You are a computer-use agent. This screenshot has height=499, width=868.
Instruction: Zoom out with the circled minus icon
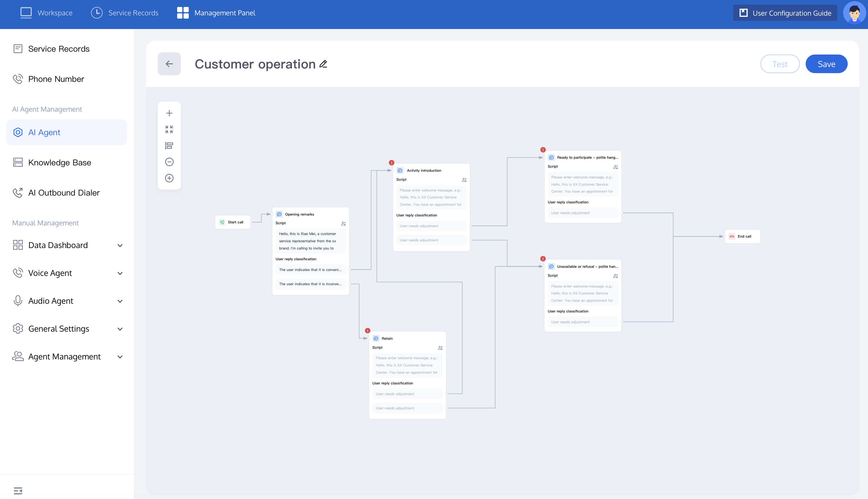(x=169, y=162)
